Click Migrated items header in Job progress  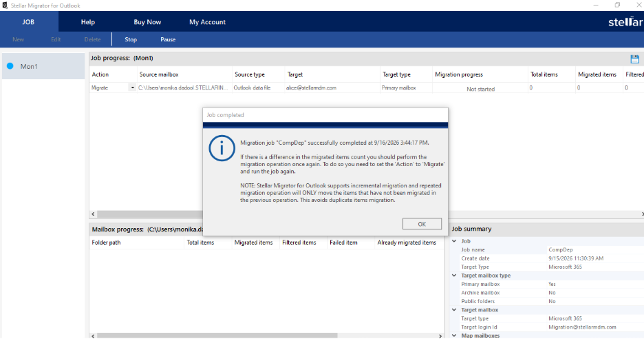coord(599,74)
